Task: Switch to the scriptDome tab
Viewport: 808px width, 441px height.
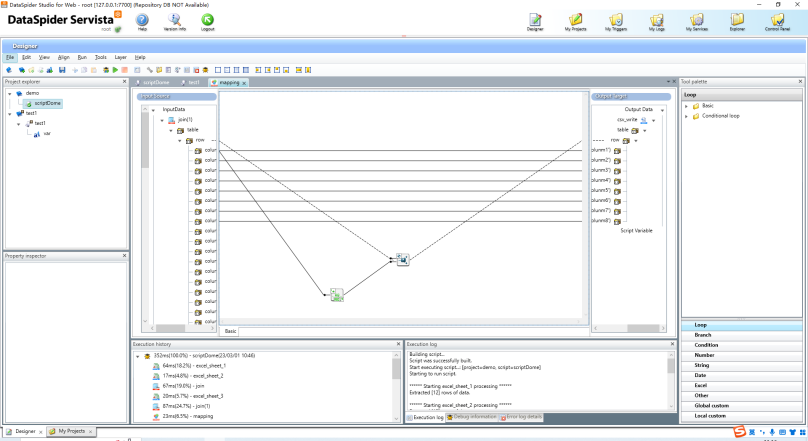Action: 153,82
